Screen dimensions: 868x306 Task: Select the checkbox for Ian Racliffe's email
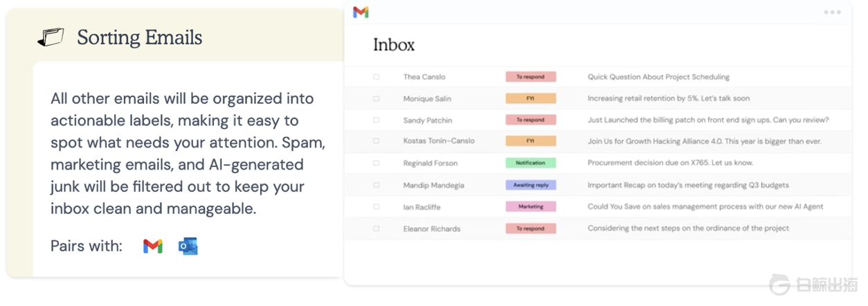377,207
